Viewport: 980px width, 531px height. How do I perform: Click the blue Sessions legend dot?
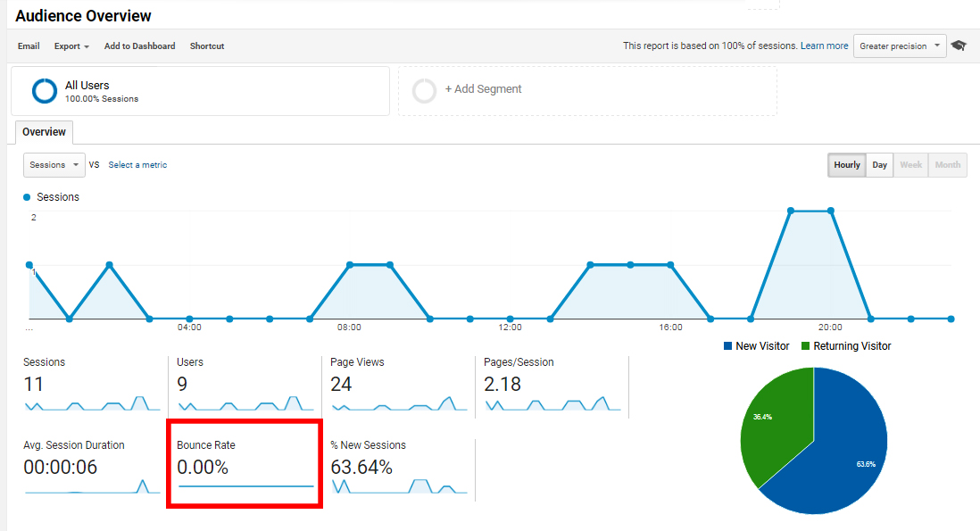27,197
